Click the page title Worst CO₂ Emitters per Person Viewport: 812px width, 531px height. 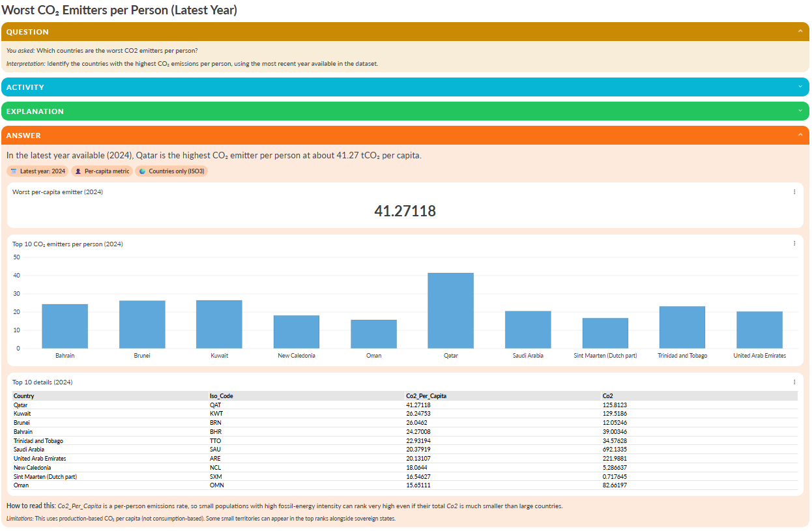119,10
